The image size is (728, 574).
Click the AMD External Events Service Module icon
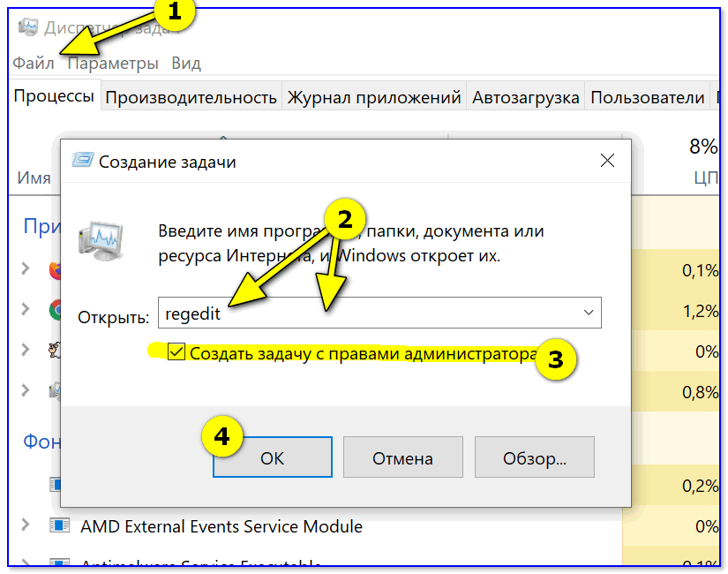pyautogui.click(x=59, y=525)
